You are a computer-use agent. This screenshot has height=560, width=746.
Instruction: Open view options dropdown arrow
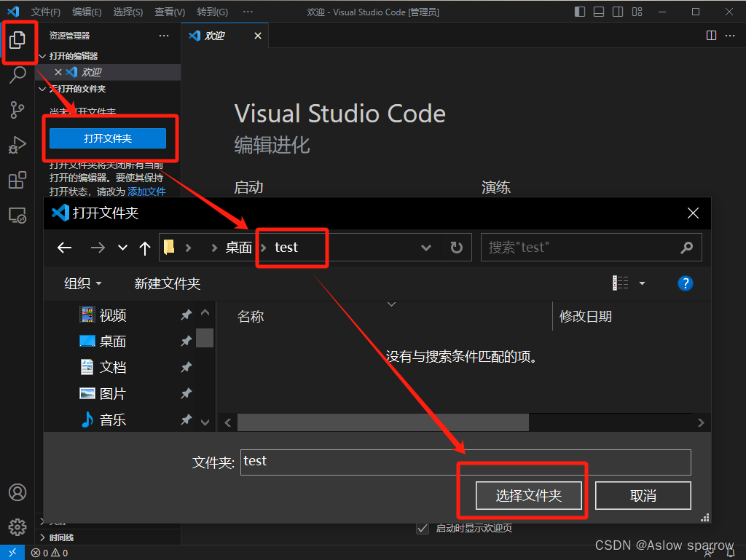pos(642,283)
